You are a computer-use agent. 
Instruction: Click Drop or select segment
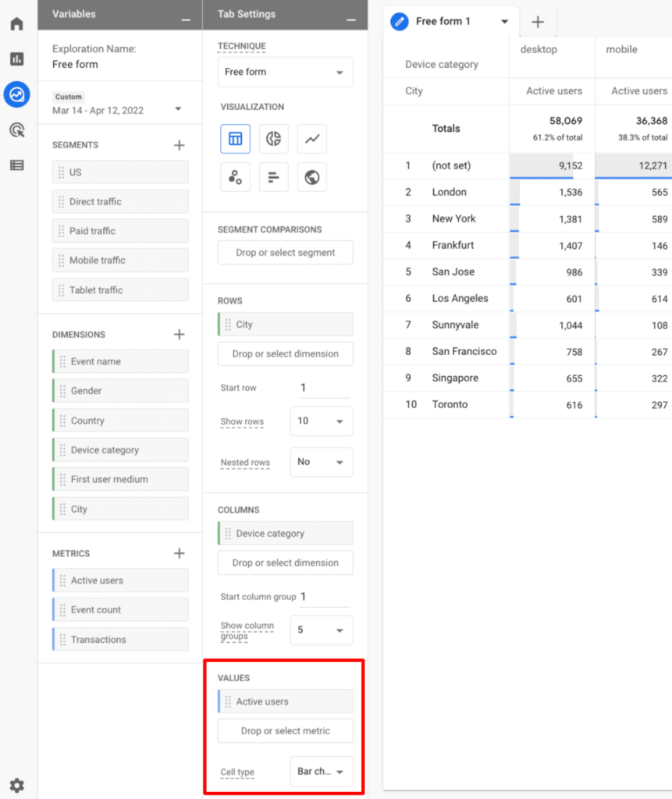coord(285,253)
